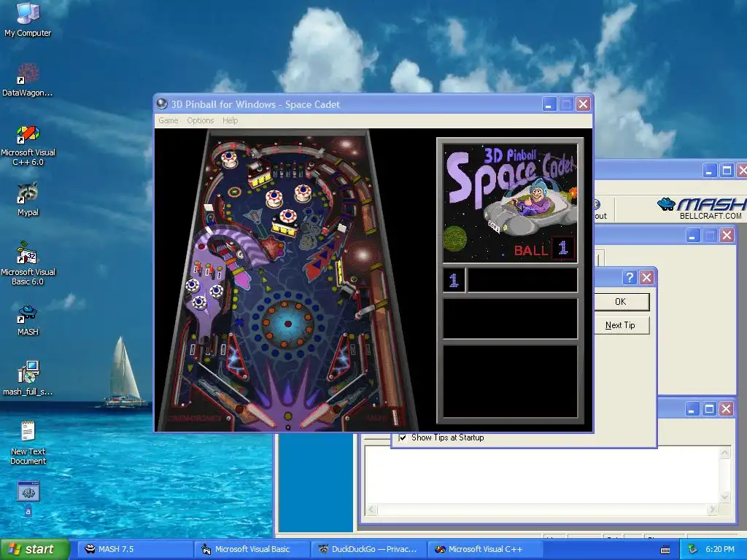Click the Windows Start button
This screenshot has width=747, height=560.
pos(34,550)
